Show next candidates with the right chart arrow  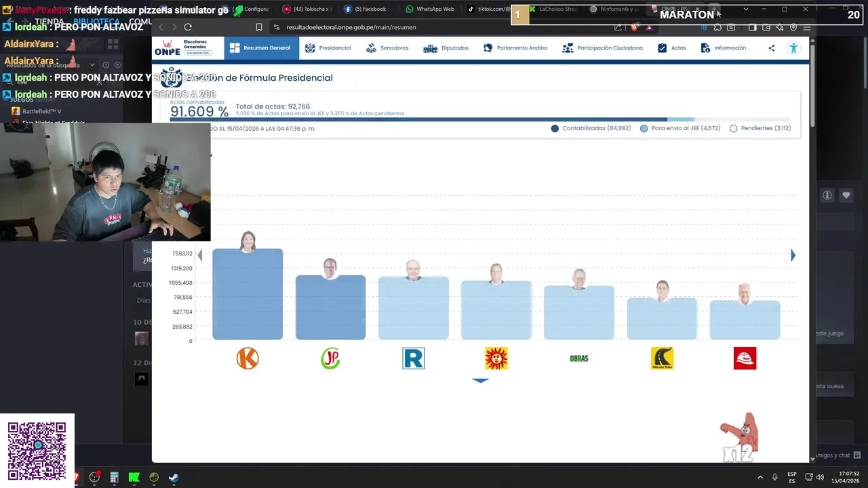793,256
